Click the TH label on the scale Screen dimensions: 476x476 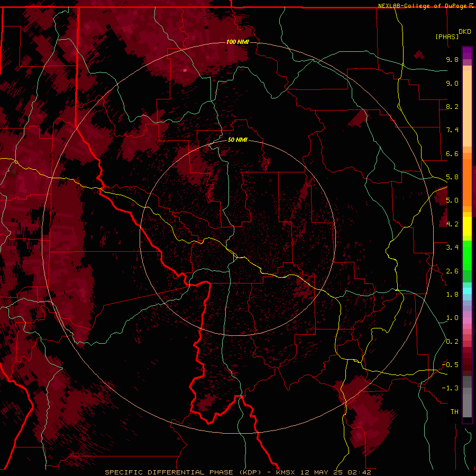[x=454, y=412]
